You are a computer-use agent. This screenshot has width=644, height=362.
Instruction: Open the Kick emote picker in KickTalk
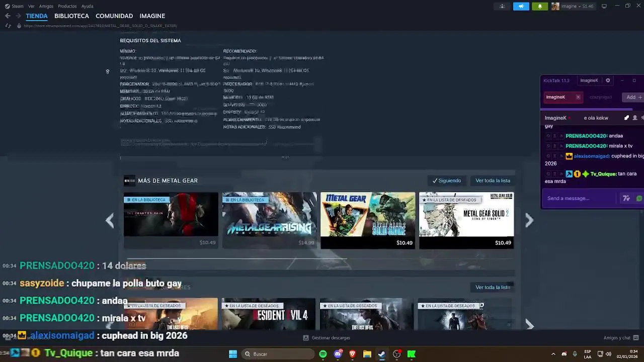tap(639, 199)
